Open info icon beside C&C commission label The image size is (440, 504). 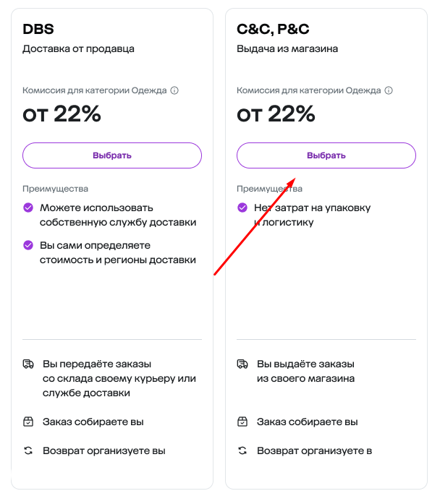(389, 90)
